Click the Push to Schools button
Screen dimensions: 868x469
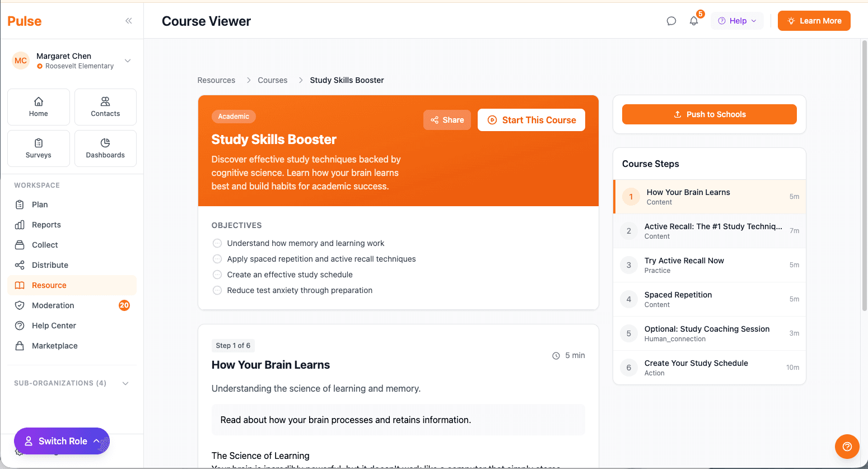[709, 114]
